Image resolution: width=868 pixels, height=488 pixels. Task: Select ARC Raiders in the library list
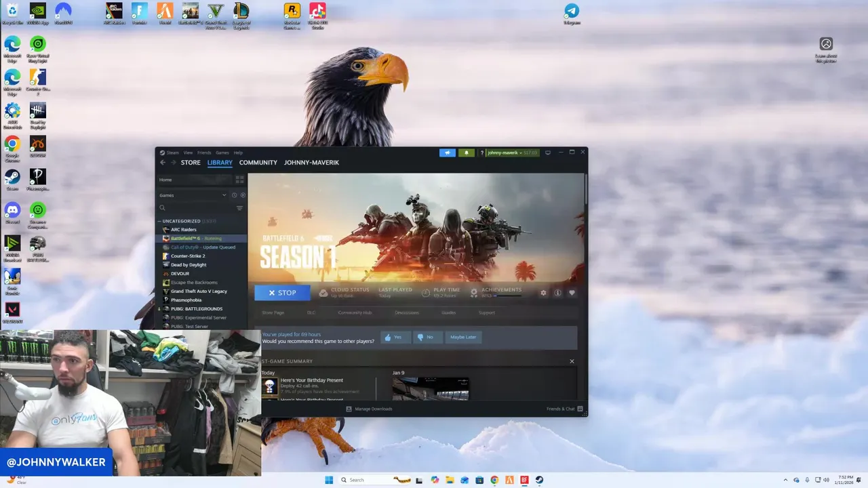pos(183,230)
